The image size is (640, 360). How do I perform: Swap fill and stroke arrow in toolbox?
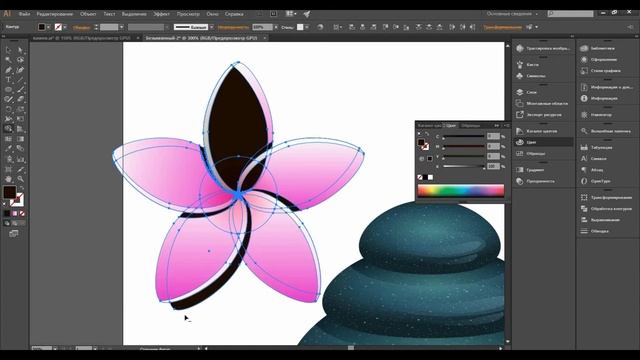(x=21, y=189)
